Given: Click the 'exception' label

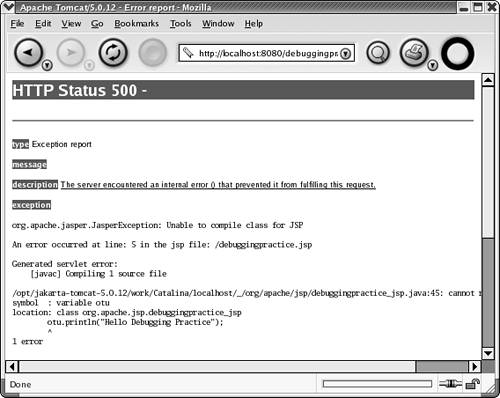Looking at the screenshot, I should coord(31,205).
